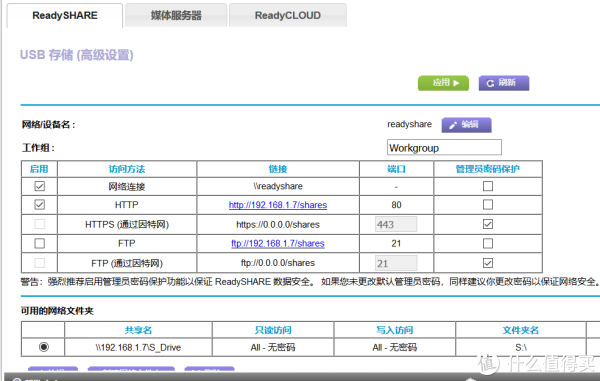Open the ftp://192.168.1.7/shares link
This screenshot has width=600, height=381.
[278, 244]
